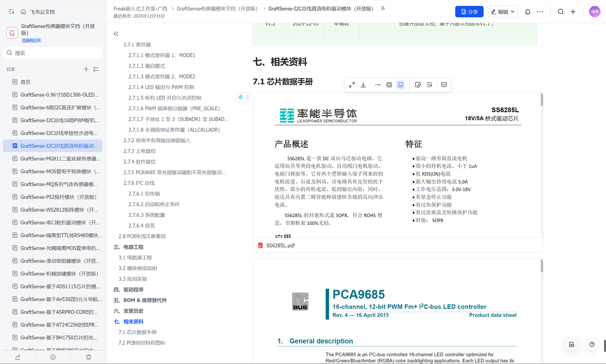Add a comment to the file block
The image size is (606, 364).
tap(444, 85)
